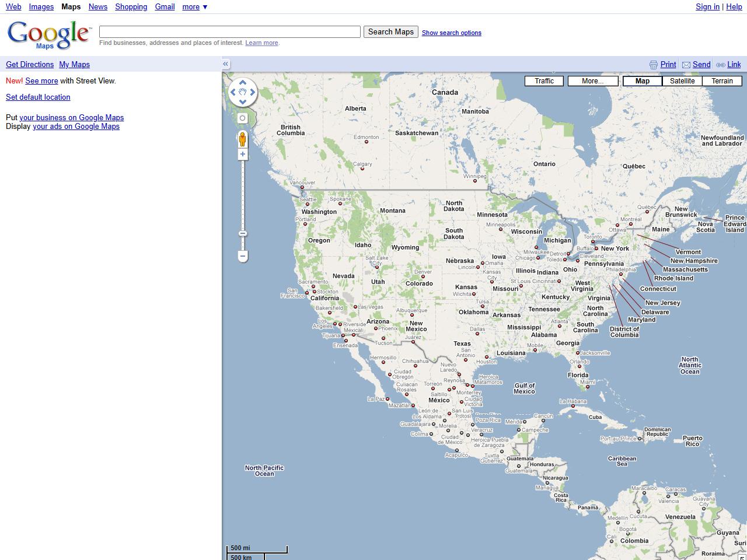Click the Florida label on map
This screenshot has height=560, width=747.
point(578,375)
